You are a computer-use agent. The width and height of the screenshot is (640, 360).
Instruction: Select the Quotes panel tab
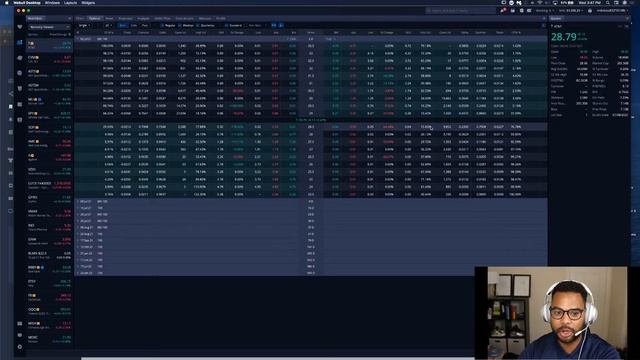click(556, 18)
